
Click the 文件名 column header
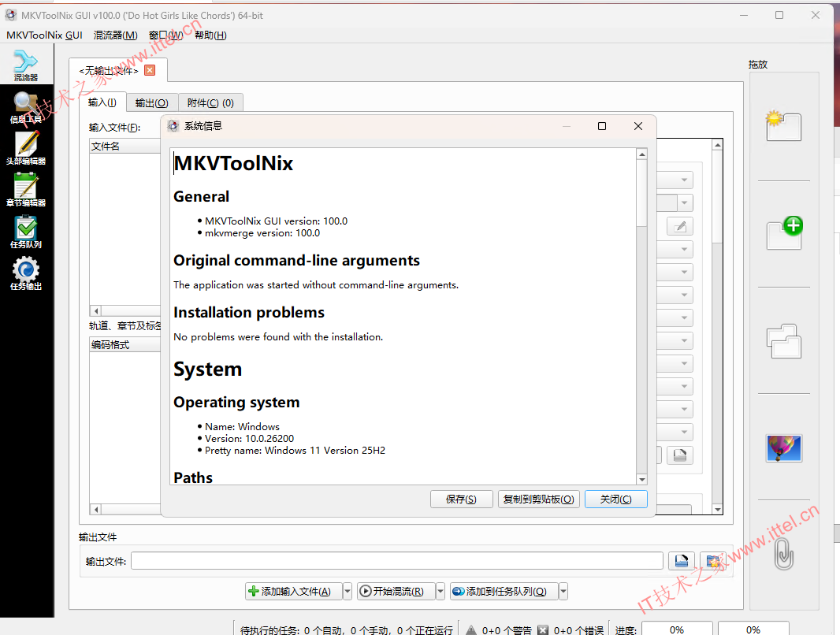(125, 147)
